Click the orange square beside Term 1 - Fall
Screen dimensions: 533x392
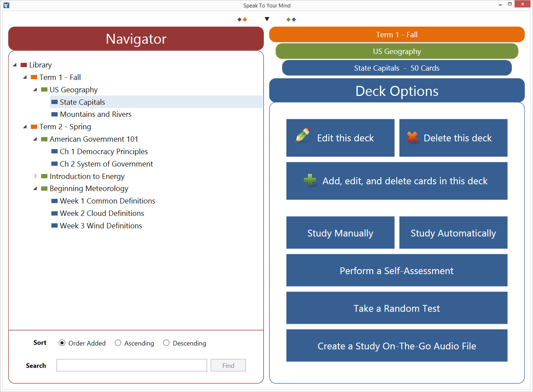[x=34, y=77]
